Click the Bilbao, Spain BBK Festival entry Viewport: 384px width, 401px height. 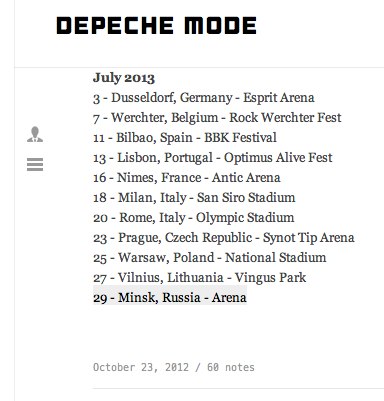pos(185,138)
